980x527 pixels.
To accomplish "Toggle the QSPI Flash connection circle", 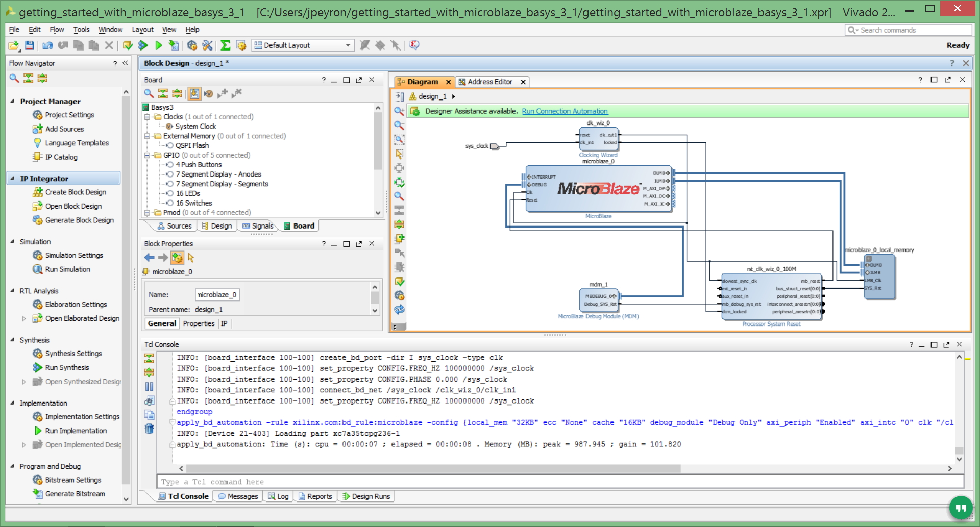I will (169, 145).
